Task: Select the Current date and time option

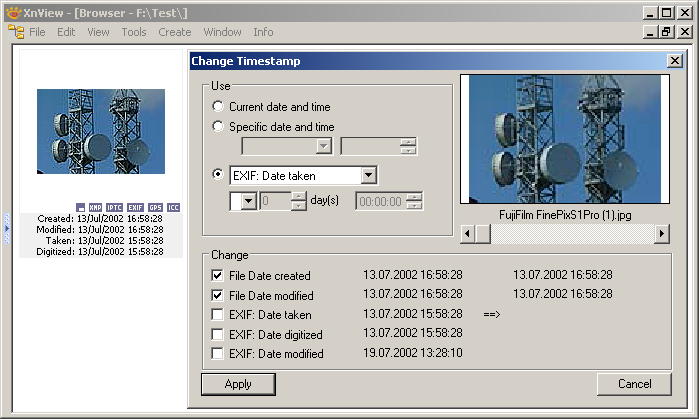Action: pos(218,107)
